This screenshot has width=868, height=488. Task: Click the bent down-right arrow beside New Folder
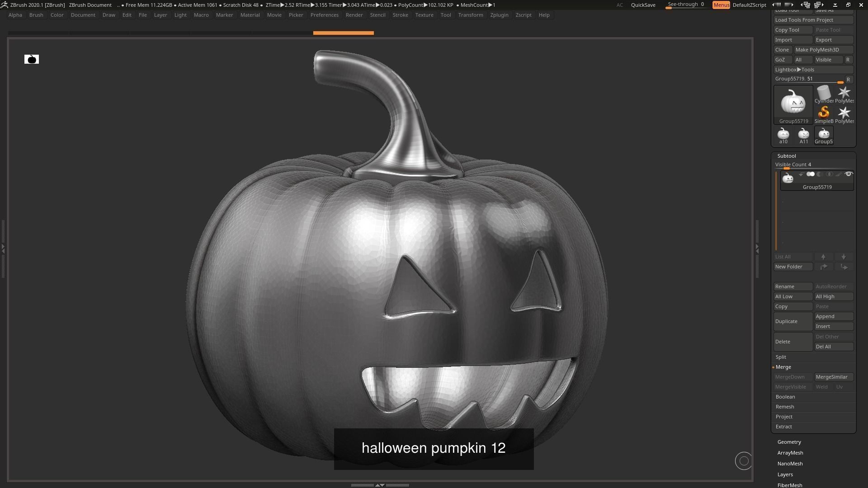[x=844, y=267]
